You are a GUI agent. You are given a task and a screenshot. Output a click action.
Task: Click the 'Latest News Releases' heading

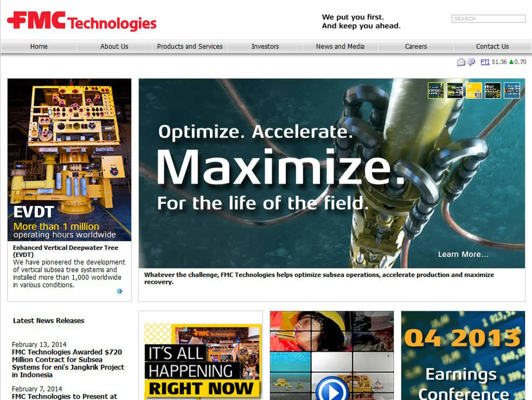49,321
